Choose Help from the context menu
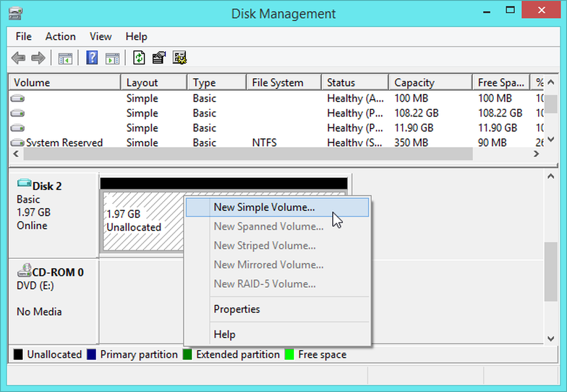Screen dimensions: 567x392 (x=277, y=335)
